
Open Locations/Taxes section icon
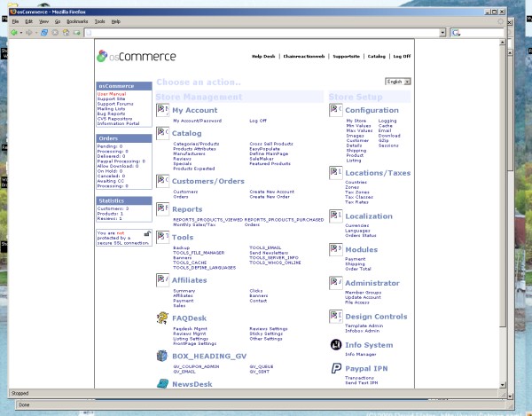[x=335, y=173]
